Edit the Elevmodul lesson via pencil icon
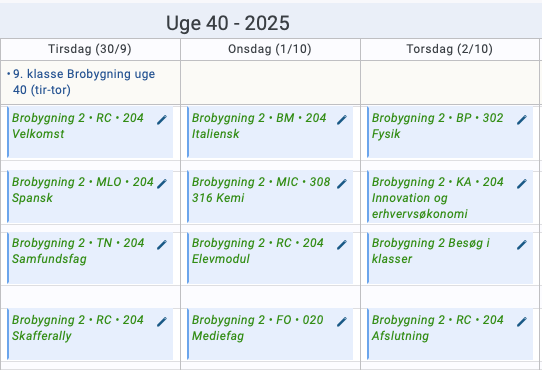The width and height of the screenshot is (542, 370). click(342, 244)
